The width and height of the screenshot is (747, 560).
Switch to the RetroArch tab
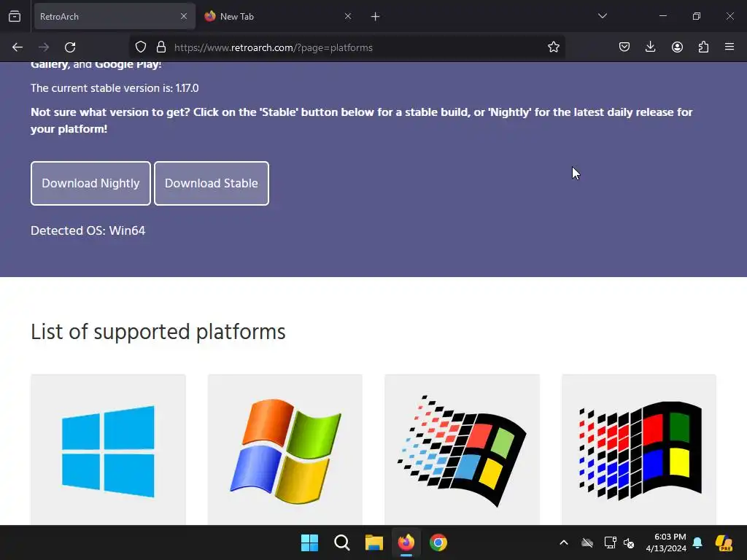115,16
